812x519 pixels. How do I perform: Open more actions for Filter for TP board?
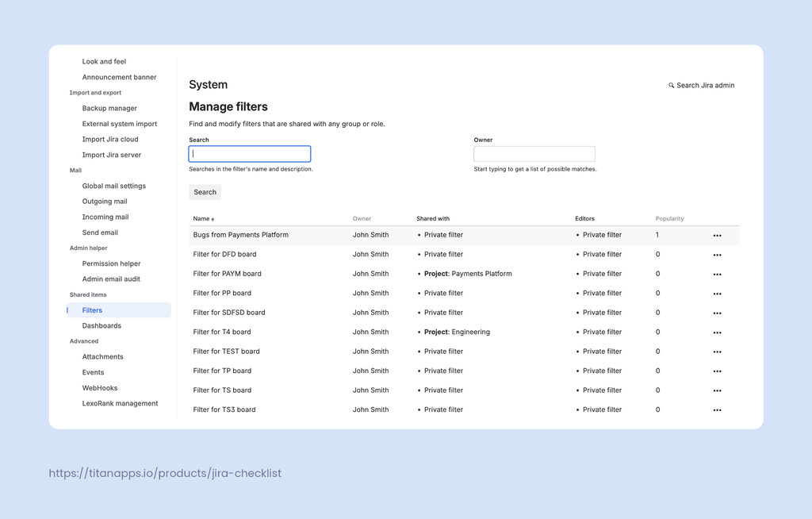pos(717,371)
